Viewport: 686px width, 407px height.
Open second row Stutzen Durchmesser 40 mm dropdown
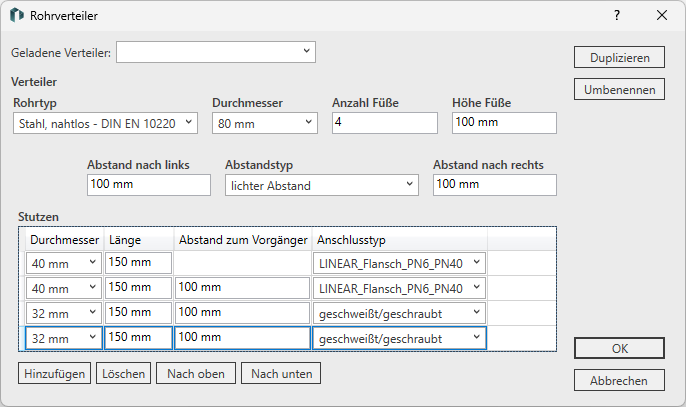point(64,288)
